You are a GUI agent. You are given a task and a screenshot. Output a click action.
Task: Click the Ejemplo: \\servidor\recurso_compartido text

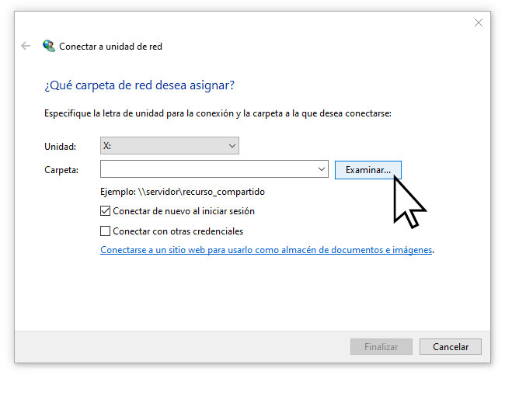tap(183, 192)
